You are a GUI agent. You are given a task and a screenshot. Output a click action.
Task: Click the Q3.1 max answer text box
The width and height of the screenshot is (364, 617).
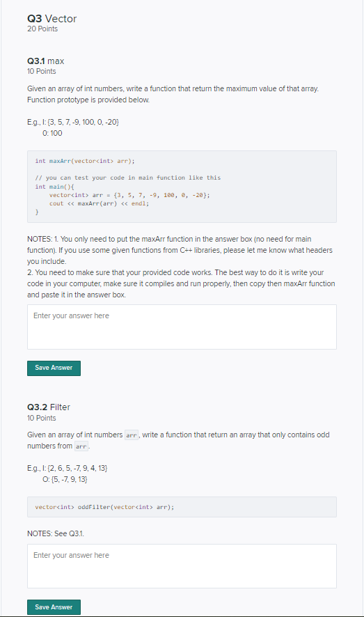point(182,327)
